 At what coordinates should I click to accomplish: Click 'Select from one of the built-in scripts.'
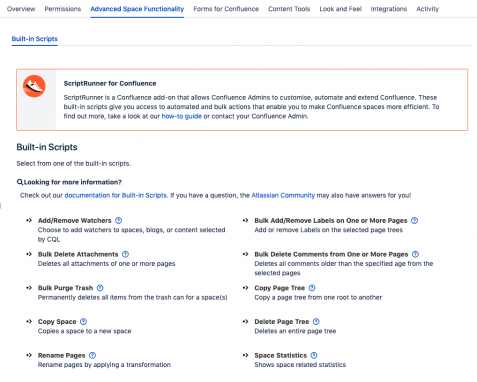74,164
